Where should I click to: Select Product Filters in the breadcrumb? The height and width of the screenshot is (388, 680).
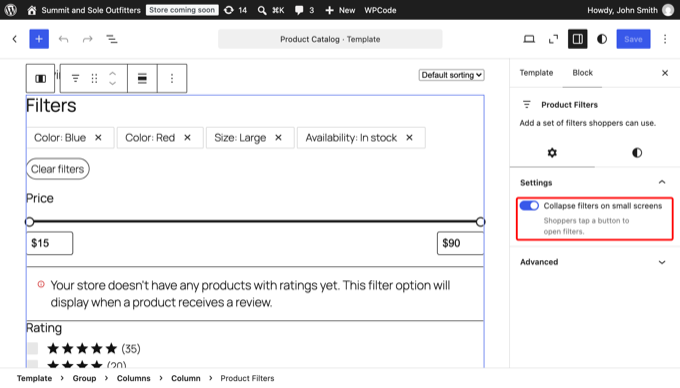click(247, 378)
